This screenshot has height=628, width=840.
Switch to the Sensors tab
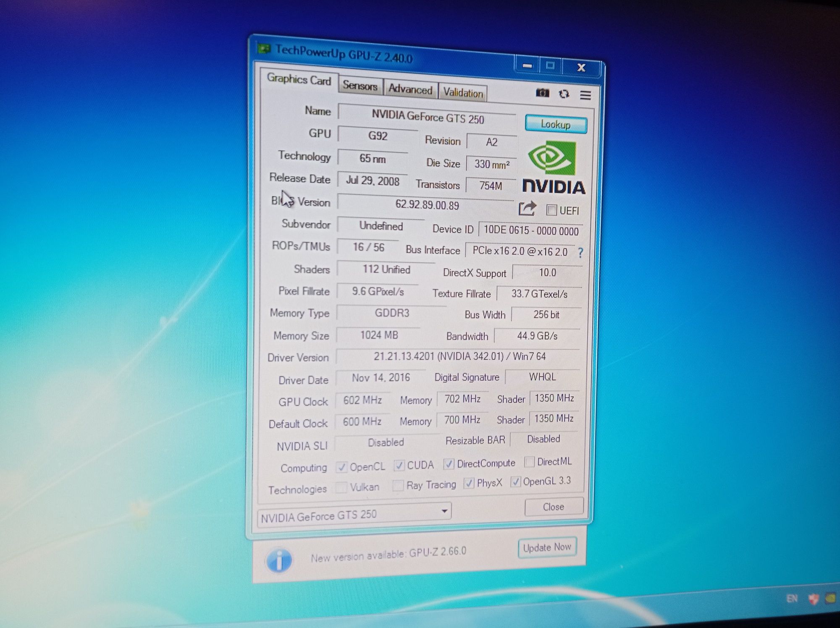360,86
